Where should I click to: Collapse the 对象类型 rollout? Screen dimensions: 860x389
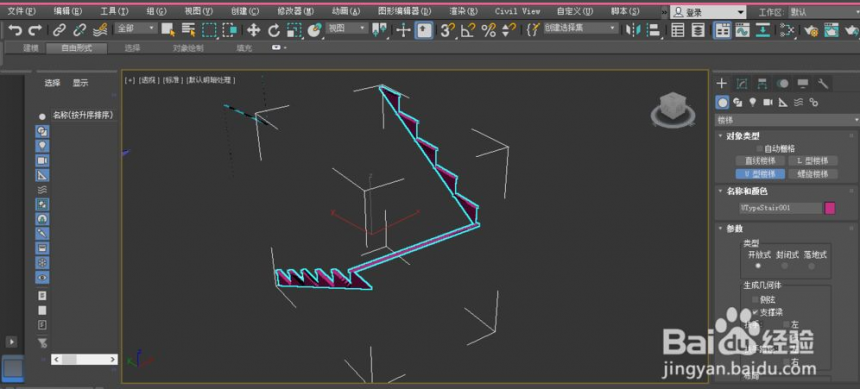point(742,136)
